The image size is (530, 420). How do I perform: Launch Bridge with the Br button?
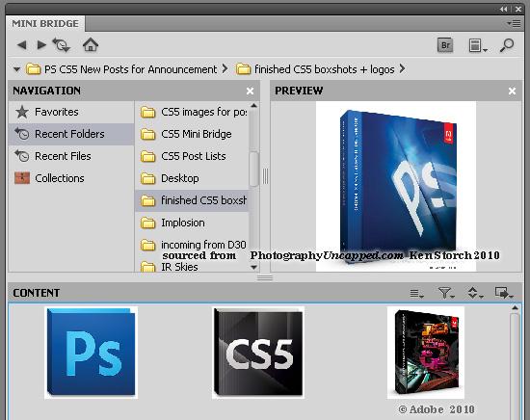tap(445, 45)
